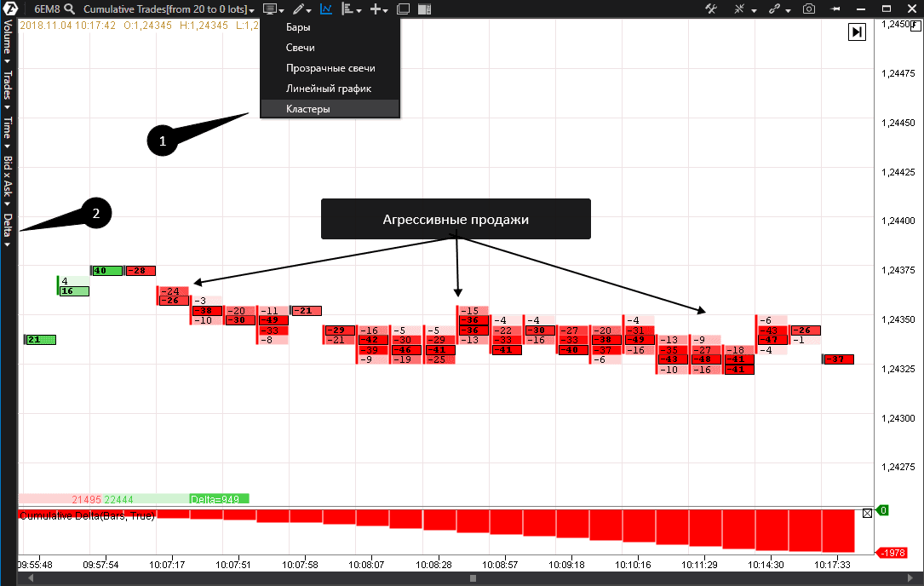Click the 22444 buy volume value
Image resolution: width=924 pixels, height=586 pixels.
click(119, 499)
